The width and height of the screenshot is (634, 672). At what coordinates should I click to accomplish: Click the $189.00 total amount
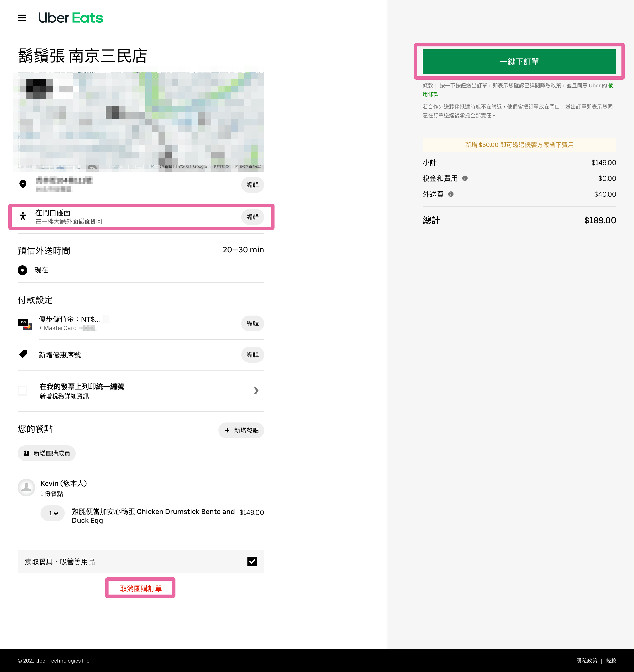tap(600, 220)
